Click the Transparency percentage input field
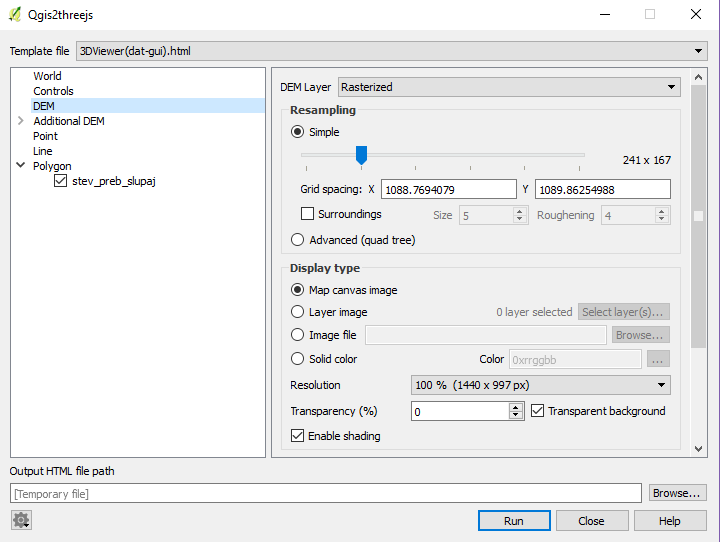This screenshot has height=542, width=720. 460,411
